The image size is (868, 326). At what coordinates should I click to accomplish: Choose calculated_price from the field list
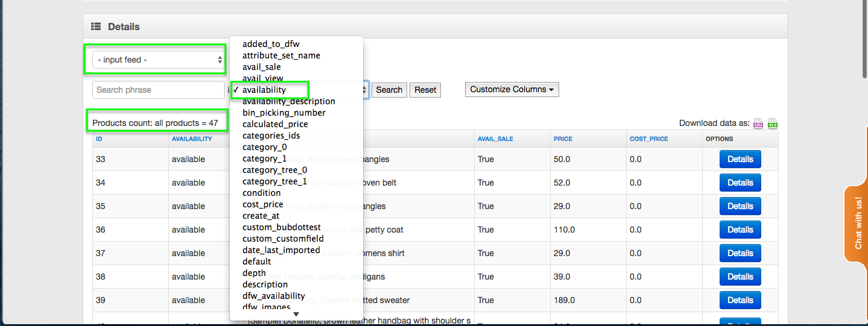point(275,124)
